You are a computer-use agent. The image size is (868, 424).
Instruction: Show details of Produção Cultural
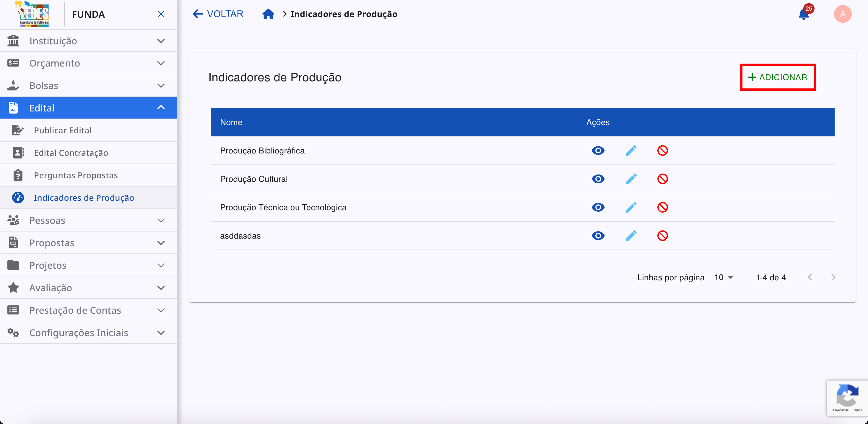(x=598, y=179)
